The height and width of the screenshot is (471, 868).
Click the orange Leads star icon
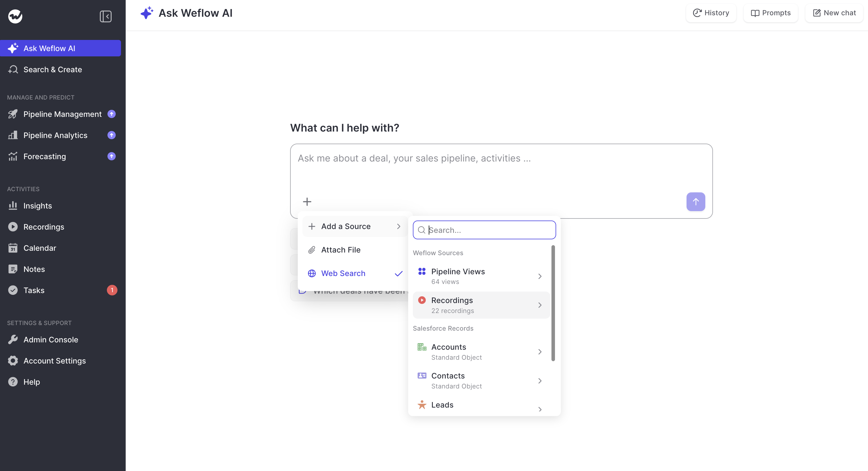(x=422, y=405)
